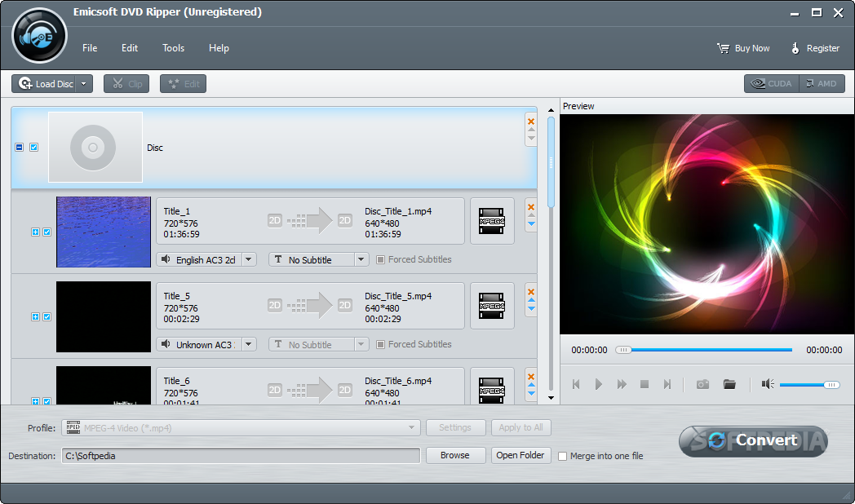Click Title_5 output 2D icon

tap(344, 305)
